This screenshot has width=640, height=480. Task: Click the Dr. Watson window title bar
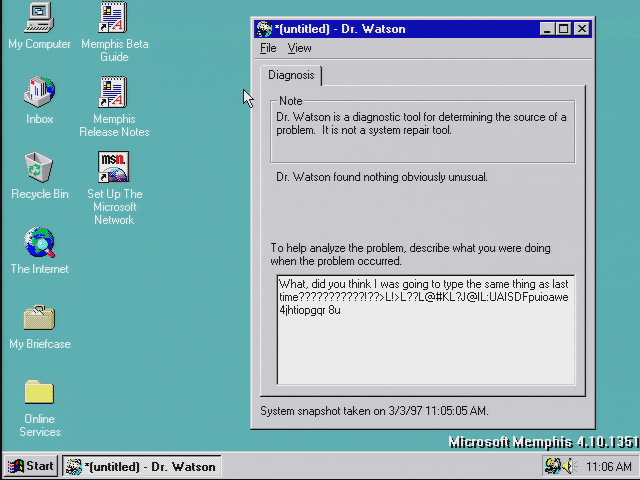[423, 29]
